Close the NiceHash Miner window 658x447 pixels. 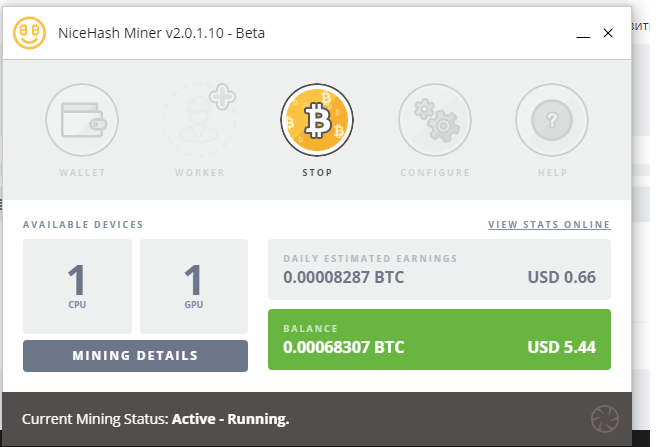[x=608, y=33]
